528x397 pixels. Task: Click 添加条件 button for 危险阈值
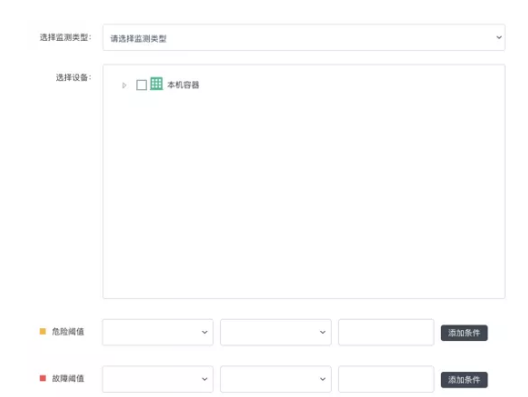click(x=464, y=333)
